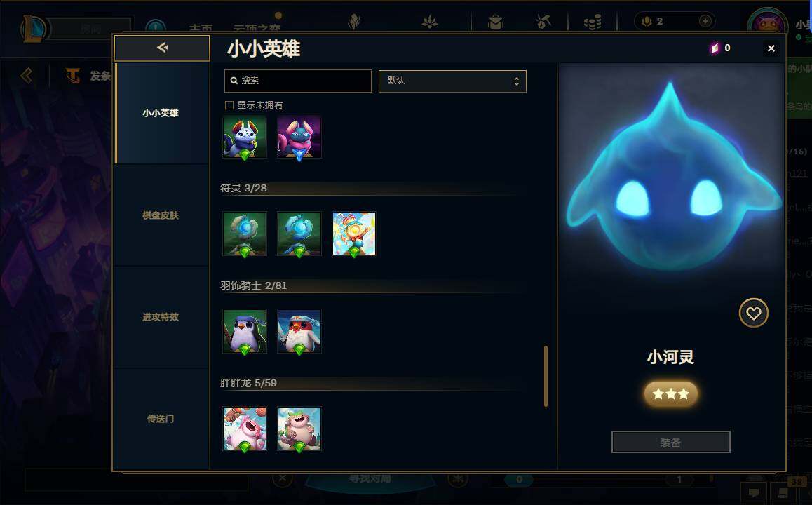Choose the green-leaf Choncc dragon thumbnail
812x505 pixels.
coord(299,429)
